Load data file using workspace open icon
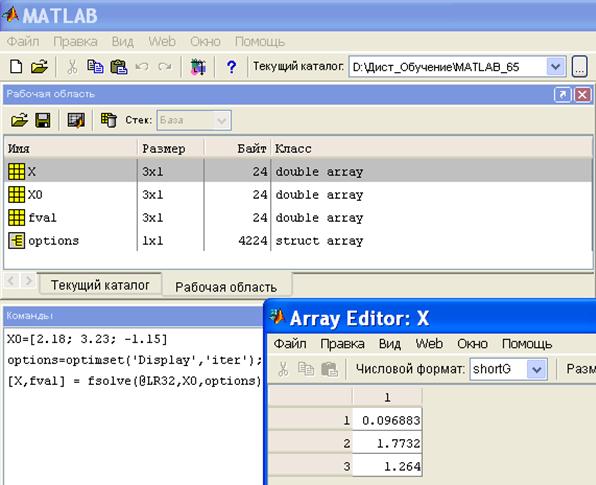The height and width of the screenshot is (485, 596). (x=19, y=120)
